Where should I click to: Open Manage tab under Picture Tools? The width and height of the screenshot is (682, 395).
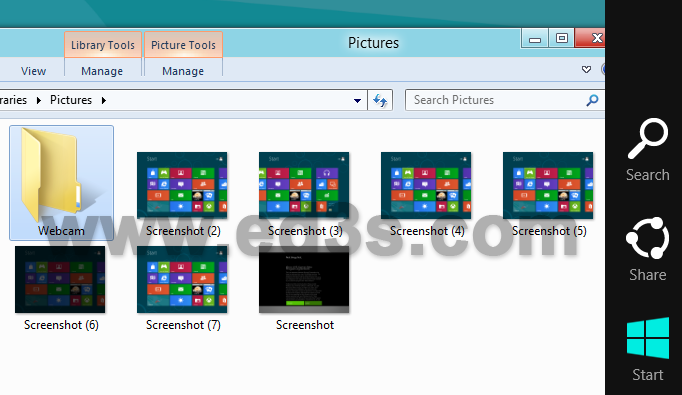pyautogui.click(x=183, y=71)
